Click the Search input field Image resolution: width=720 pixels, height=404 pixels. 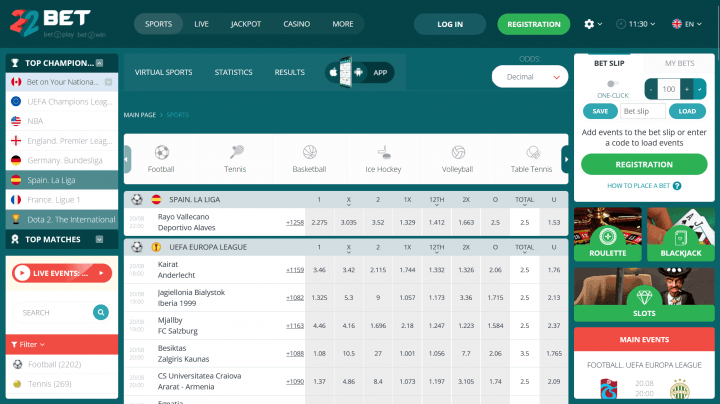(x=55, y=313)
